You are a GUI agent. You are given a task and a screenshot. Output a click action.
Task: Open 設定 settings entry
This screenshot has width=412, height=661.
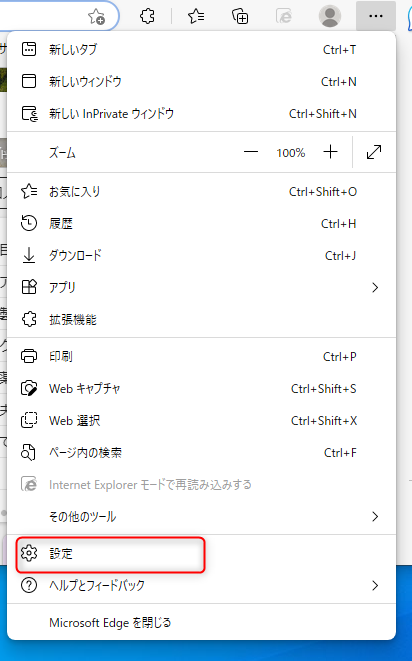(202, 554)
